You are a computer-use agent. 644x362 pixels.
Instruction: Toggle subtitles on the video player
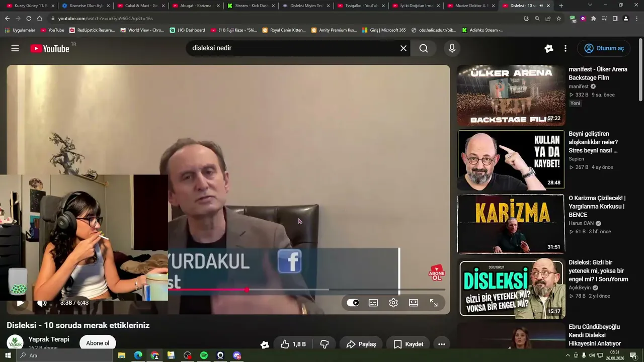coord(373,303)
